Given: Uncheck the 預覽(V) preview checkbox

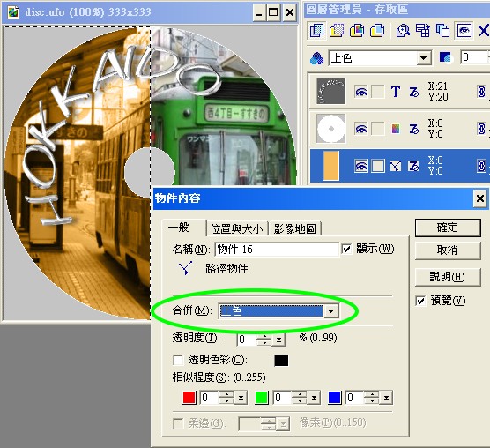Looking at the screenshot, I should [420, 301].
